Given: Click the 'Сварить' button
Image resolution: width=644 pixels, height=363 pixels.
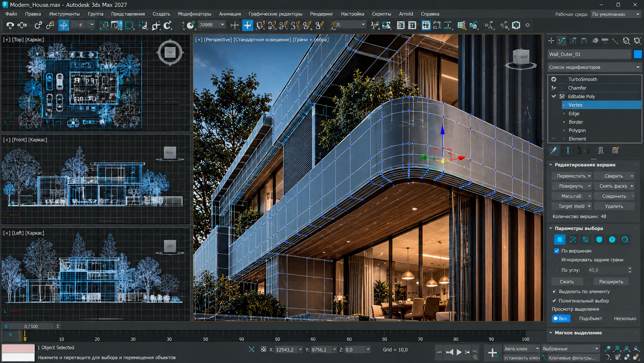Looking at the screenshot, I should 613,176.
